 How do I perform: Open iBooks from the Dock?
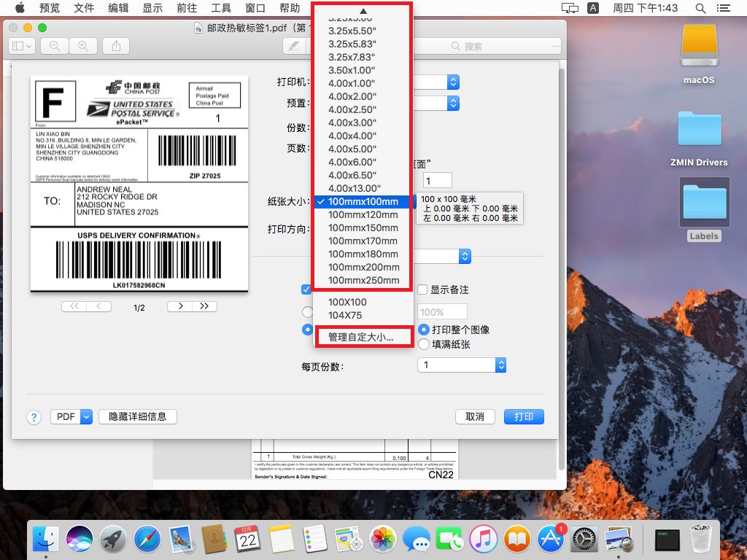pyautogui.click(x=517, y=539)
